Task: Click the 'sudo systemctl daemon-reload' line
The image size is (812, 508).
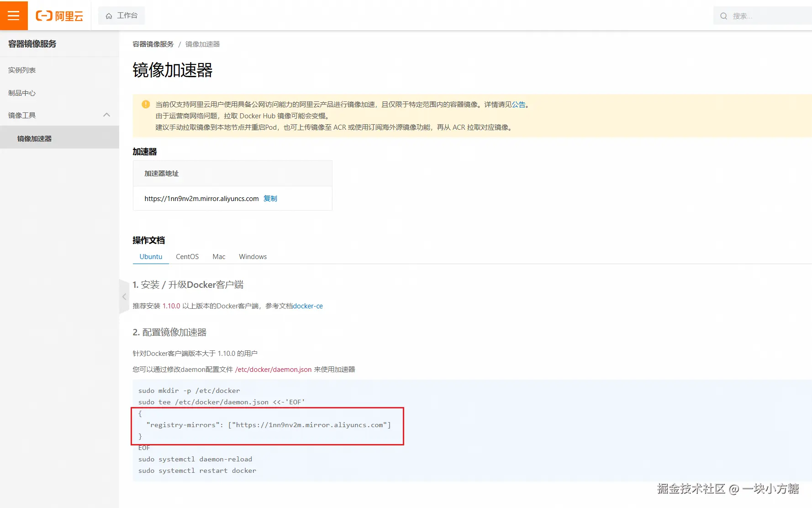Action: pyautogui.click(x=195, y=459)
